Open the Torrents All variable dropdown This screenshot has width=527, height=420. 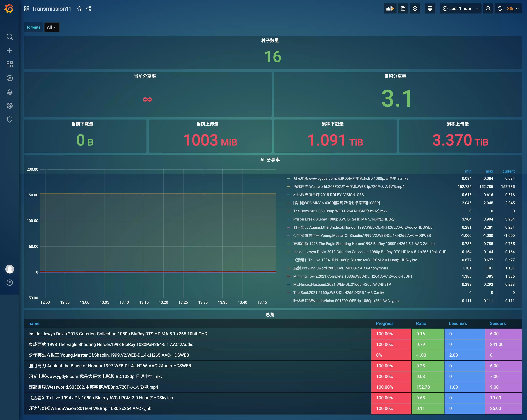tap(52, 27)
